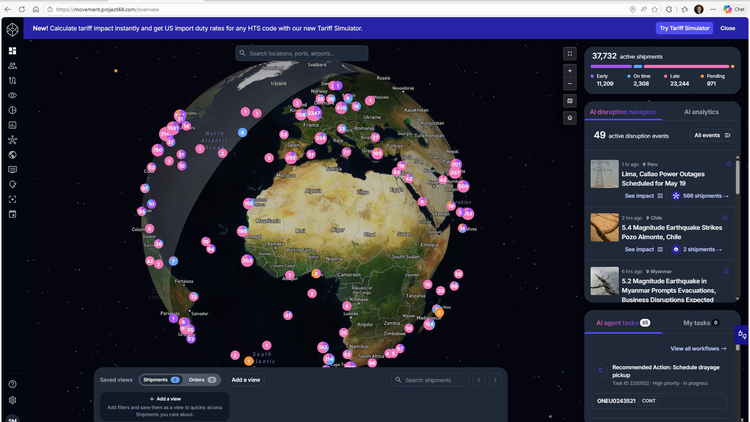750x422 pixels.
Task: Open the help question mark icon
Action: 12,384
